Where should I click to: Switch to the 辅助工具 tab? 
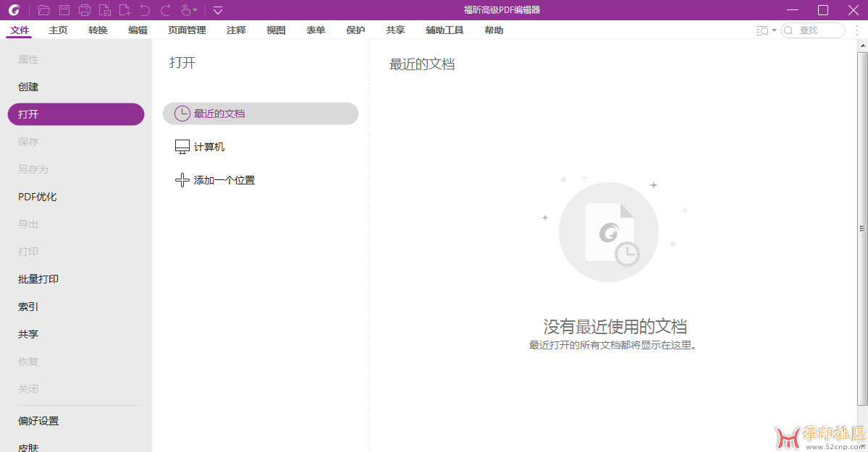[444, 30]
